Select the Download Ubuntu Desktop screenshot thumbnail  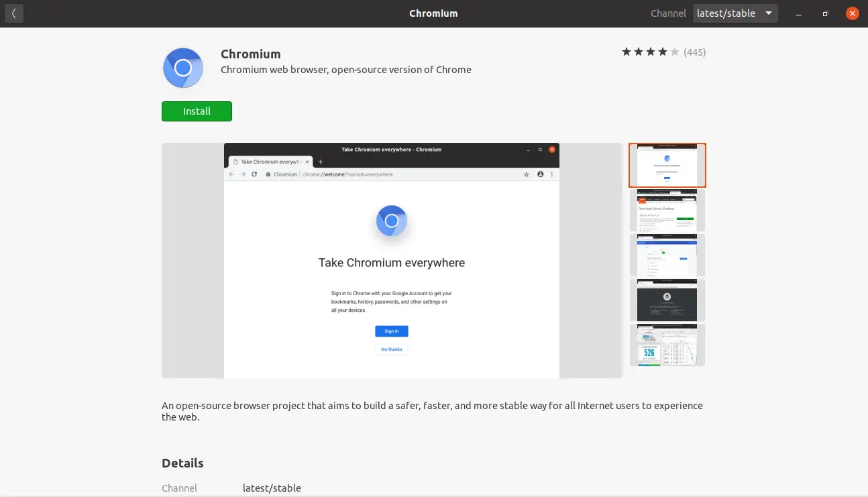[x=667, y=210]
